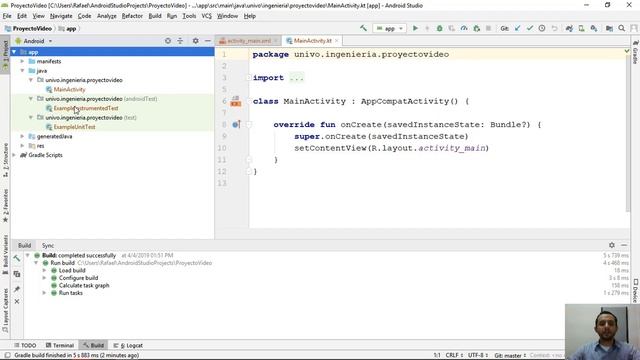Select ExampleInstrumentedTest file

pyautogui.click(x=86, y=108)
